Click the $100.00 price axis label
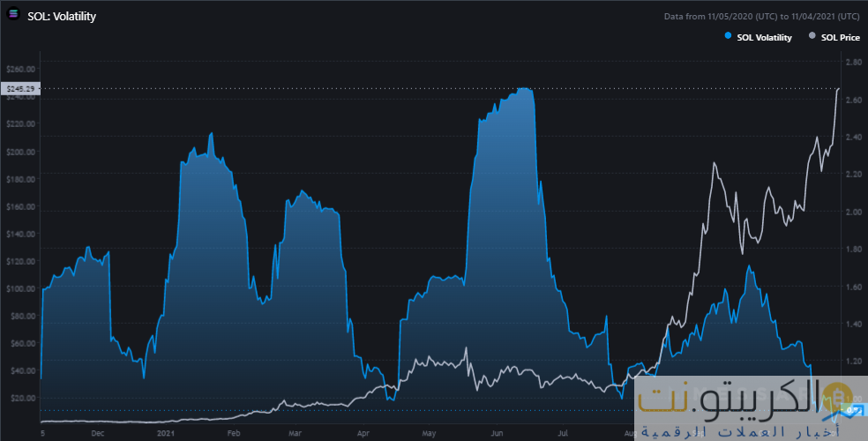Image resolution: width=868 pixels, height=441 pixels. pyautogui.click(x=20, y=288)
